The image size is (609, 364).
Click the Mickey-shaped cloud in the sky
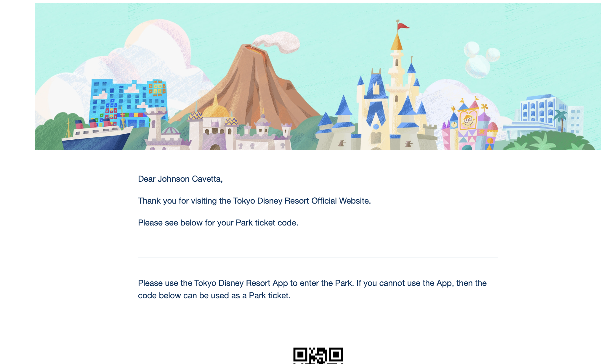pos(480,59)
